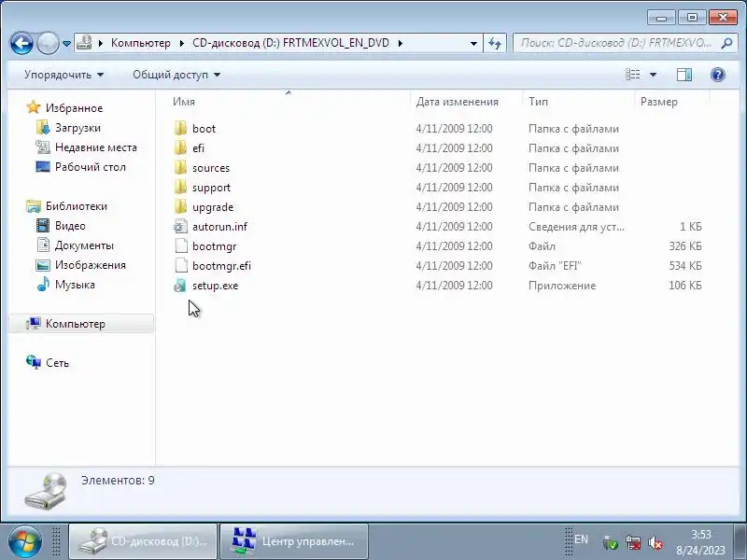This screenshot has height=560, width=747.
Task: Open the address bar history dropdown
Action: 473,43
